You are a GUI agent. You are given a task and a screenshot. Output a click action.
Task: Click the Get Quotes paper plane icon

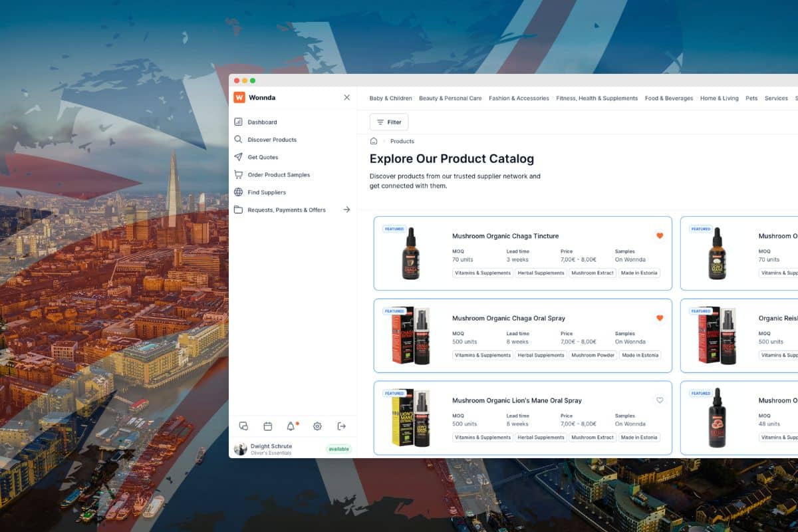(238, 157)
